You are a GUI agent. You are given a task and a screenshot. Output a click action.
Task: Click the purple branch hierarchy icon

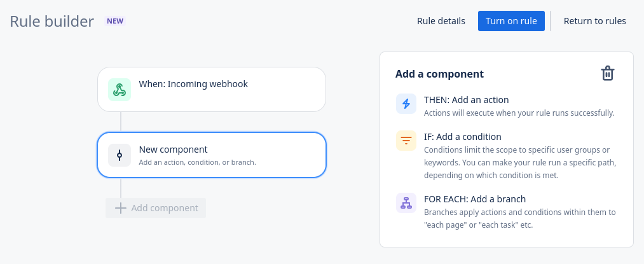tap(406, 203)
